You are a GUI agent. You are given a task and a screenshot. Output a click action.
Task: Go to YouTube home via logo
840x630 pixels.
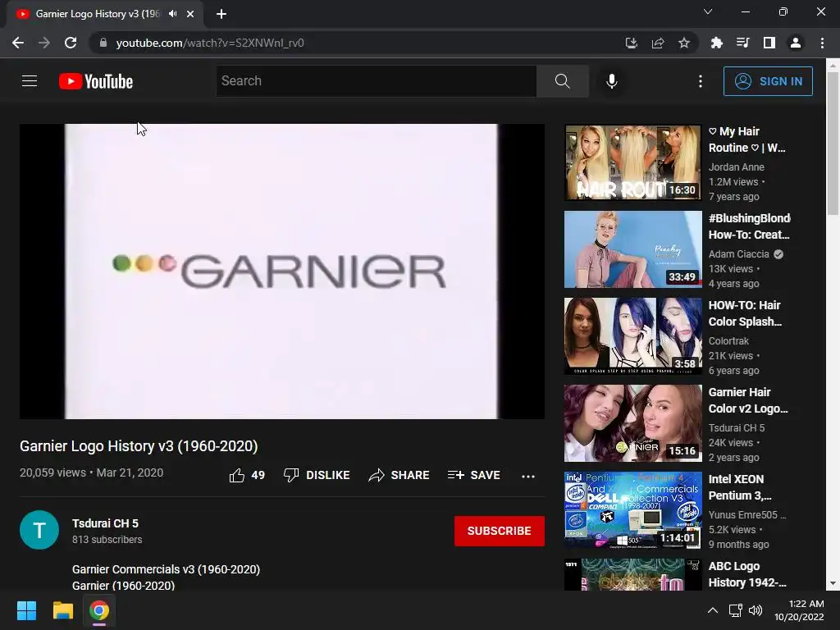[x=96, y=81]
